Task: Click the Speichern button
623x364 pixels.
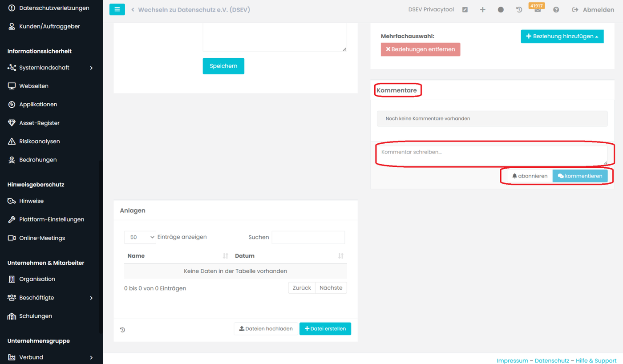Action: 223,66
